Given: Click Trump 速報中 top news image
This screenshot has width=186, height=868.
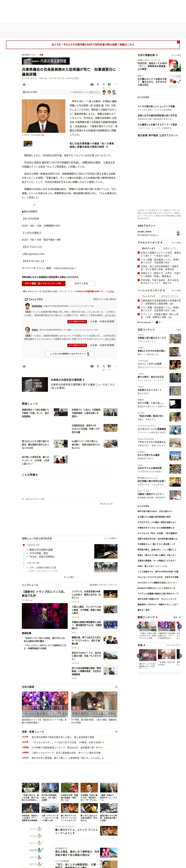Looking at the screenshot, I should click(x=45, y=616).
